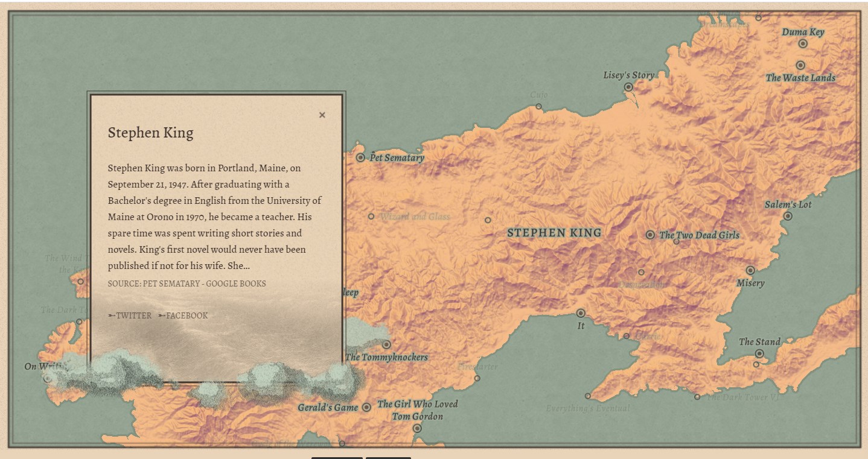Click the Stephen King biography paragraph

(215, 217)
